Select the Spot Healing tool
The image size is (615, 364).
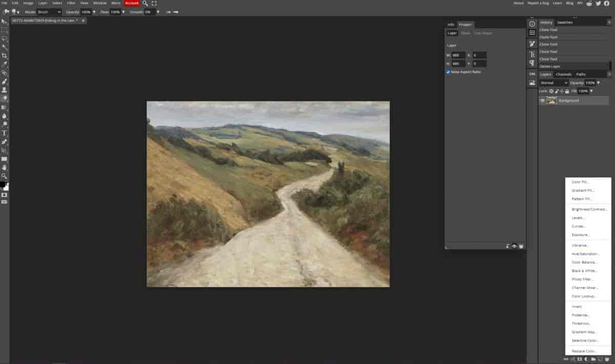(4, 73)
